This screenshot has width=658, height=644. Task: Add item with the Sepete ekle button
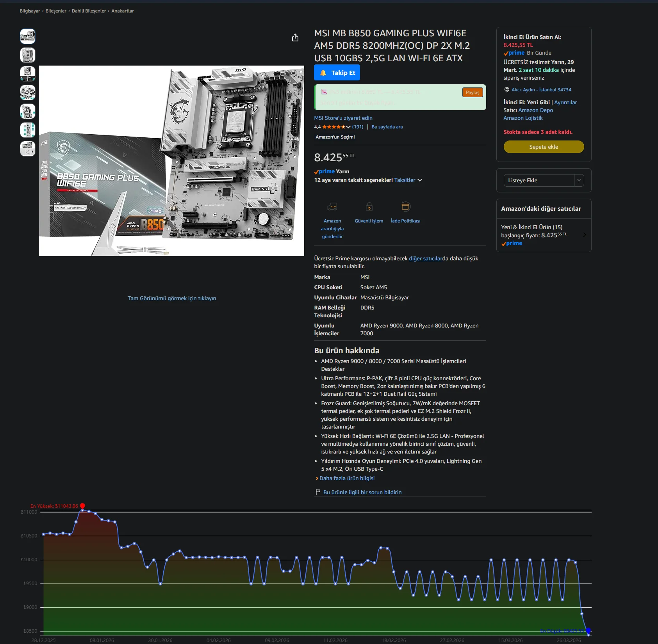(x=544, y=147)
